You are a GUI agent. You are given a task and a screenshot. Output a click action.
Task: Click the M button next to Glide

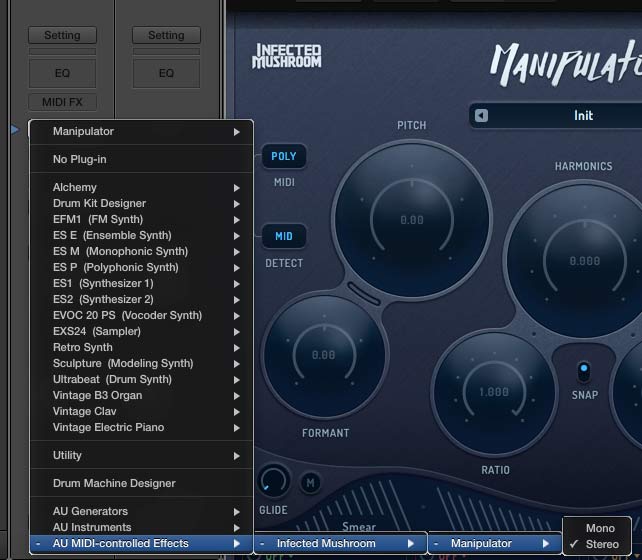(x=309, y=483)
